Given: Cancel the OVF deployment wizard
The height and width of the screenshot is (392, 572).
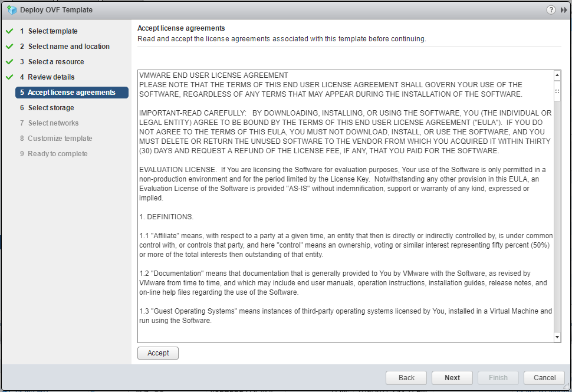Looking at the screenshot, I should (544, 378).
